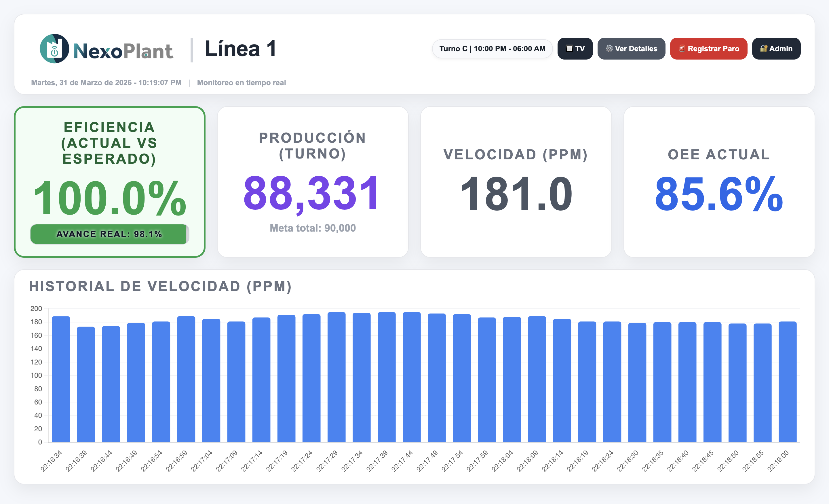Select the TV screen icon
This screenshot has width=829, height=504.
(569, 49)
